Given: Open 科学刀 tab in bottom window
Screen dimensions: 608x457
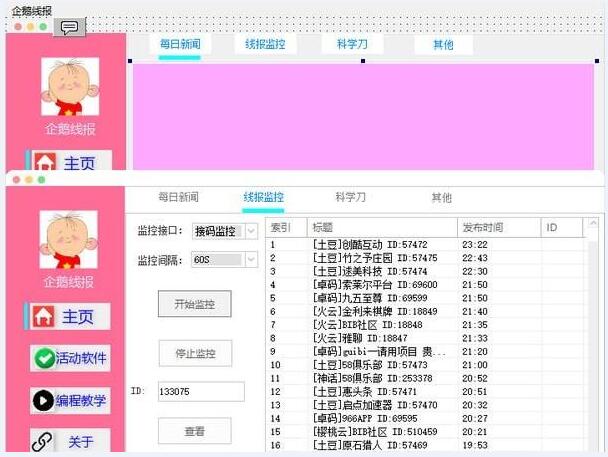Looking at the screenshot, I should click(351, 197).
